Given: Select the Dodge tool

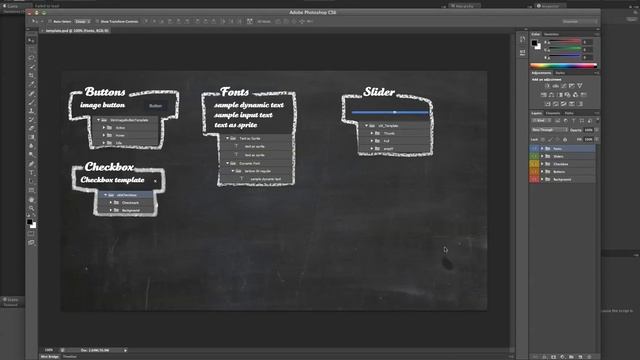Looking at the screenshot, I should 31,155.
